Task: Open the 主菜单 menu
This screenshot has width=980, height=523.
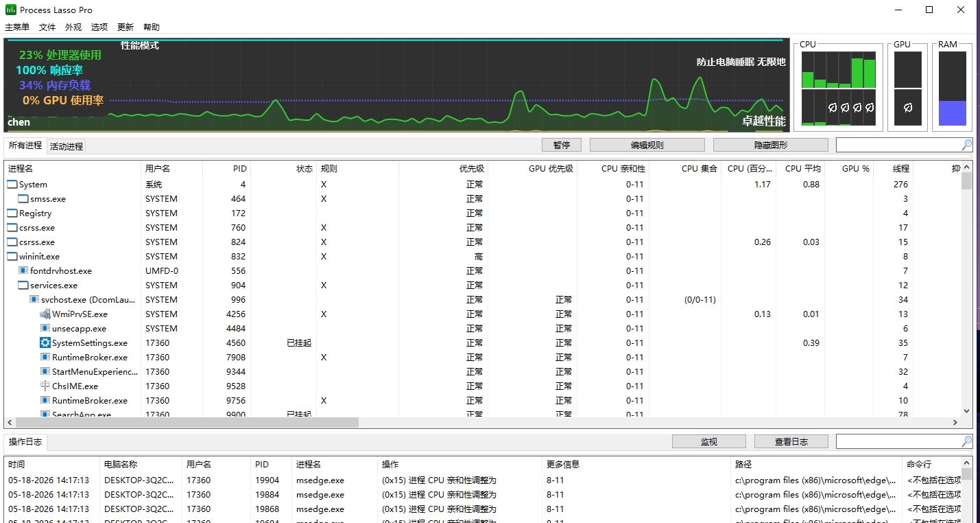Action: [x=17, y=27]
